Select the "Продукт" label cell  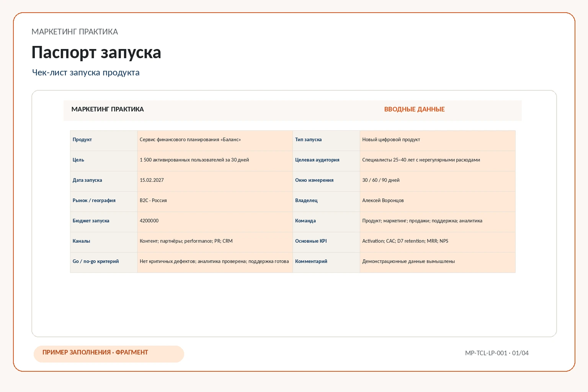[104, 140]
